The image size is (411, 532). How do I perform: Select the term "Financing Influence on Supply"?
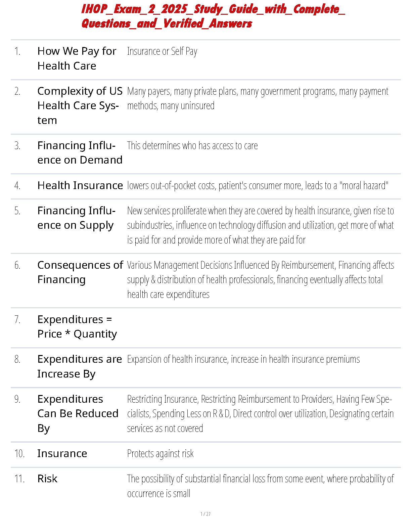[76, 218]
